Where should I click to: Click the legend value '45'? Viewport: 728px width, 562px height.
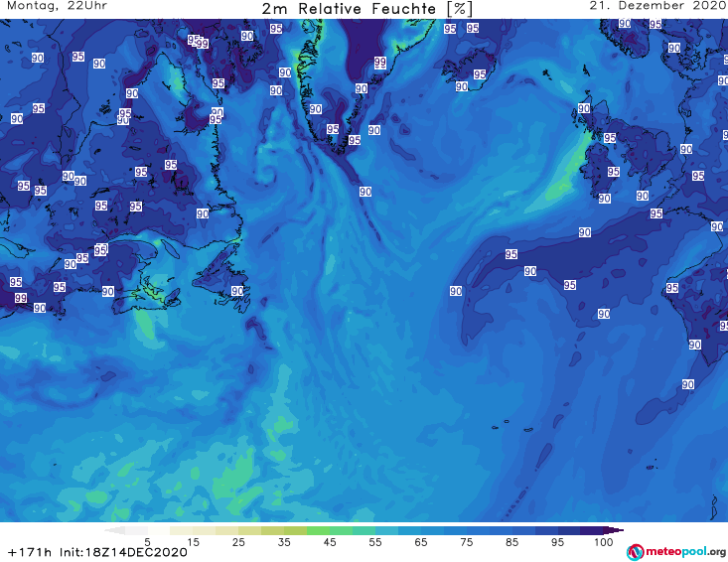330,542
